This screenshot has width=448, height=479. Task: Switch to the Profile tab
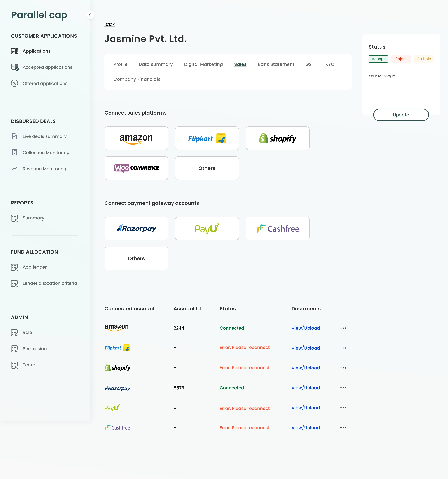120,64
